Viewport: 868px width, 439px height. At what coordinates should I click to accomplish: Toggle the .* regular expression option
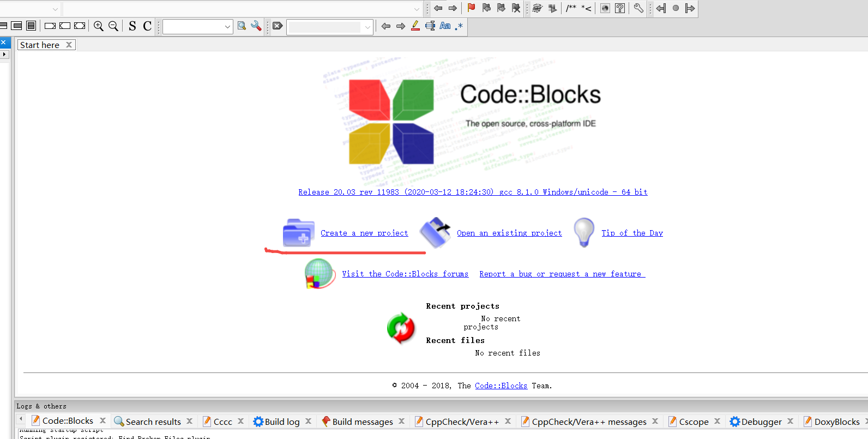coord(459,26)
